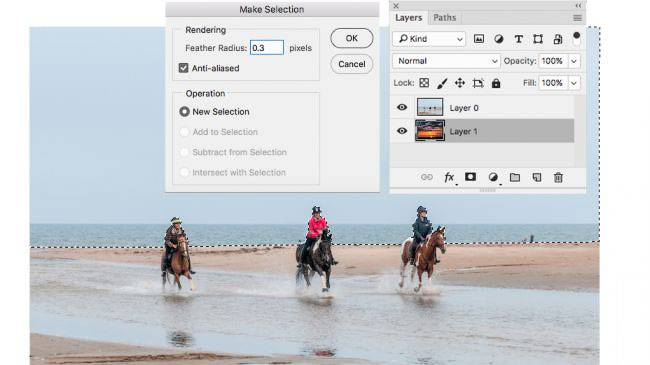Filter layers by adjustment layers icon
Screen dimensions: 650x365
(x=499, y=39)
